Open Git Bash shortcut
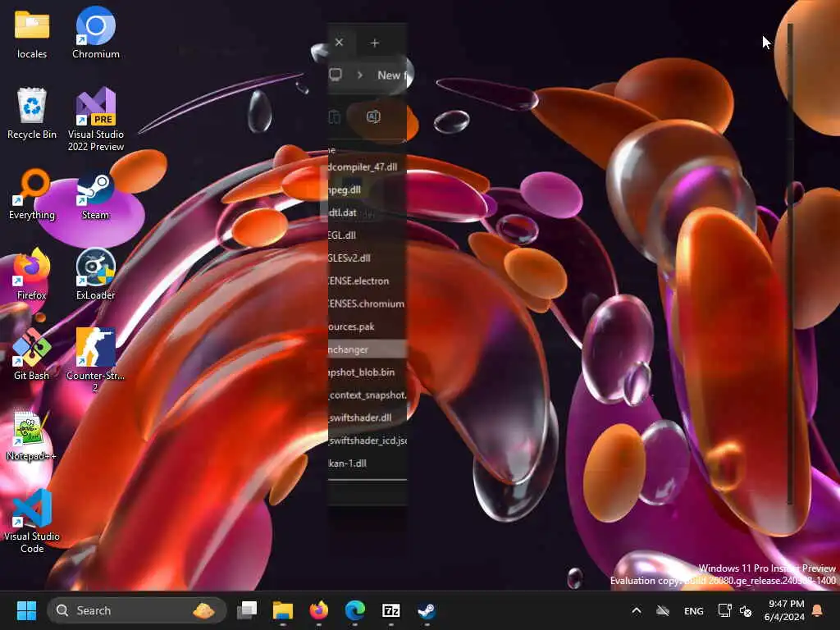Viewport: 840px width, 630px height. coord(32,354)
